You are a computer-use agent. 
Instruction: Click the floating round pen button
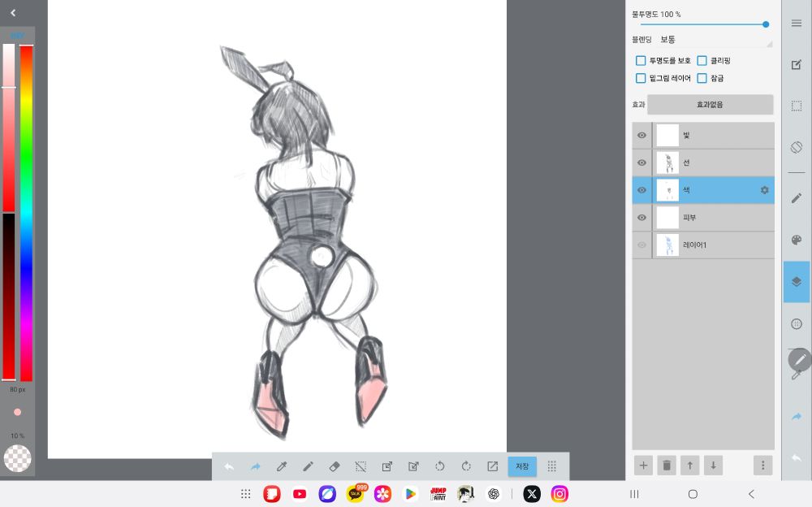coord(800,359)
